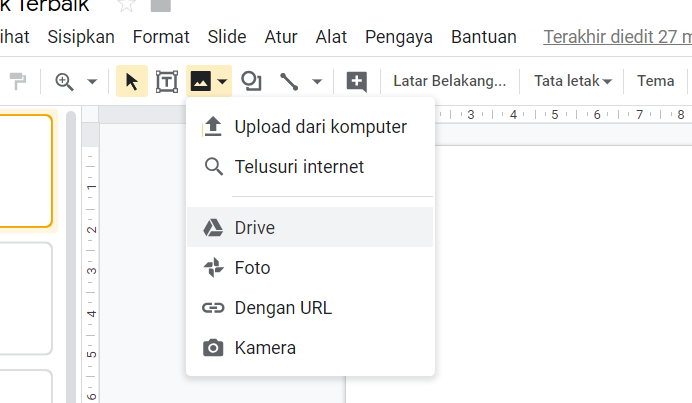Collapse the insert image dropdown arrow

[222, 81]
